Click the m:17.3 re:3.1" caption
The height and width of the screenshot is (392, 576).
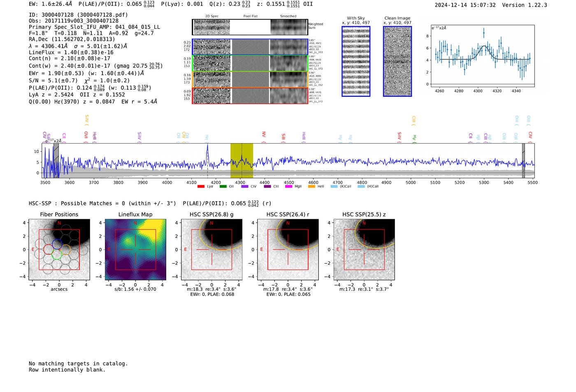pyautogui.click(x=364, y=289)
